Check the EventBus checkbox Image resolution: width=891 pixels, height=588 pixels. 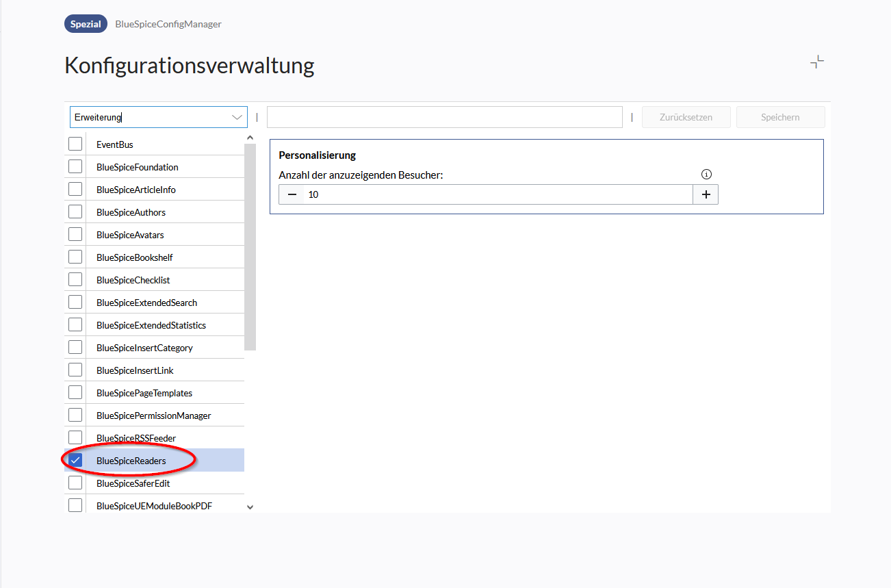click(x=75, y=144)
